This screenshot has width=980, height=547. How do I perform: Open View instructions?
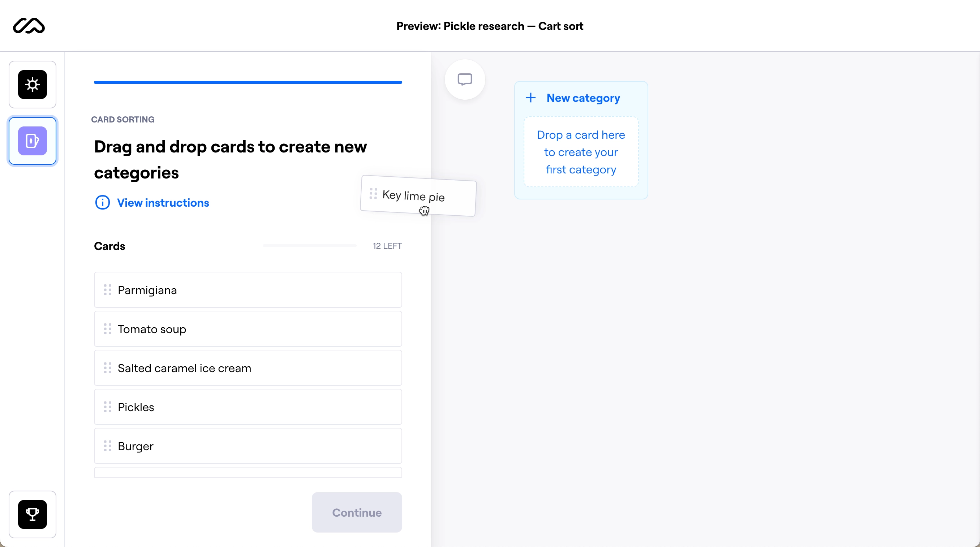point(163,202)
